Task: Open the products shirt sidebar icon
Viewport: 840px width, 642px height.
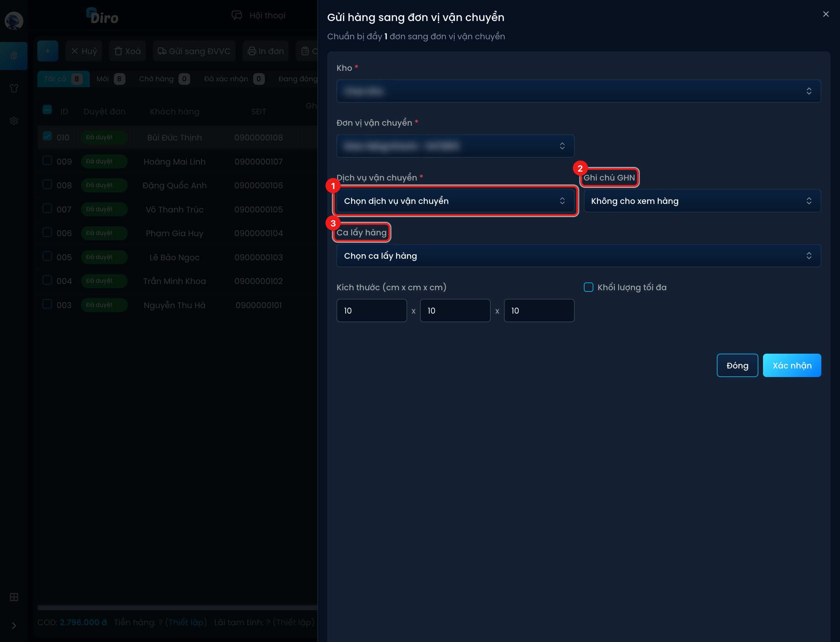Action: click(x=14, y=88)
